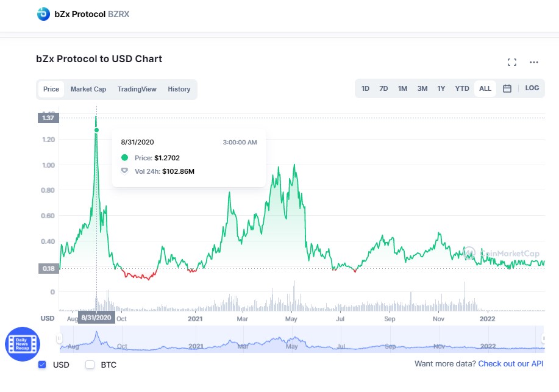Switch to the Market Cap tab

(88, 89)
